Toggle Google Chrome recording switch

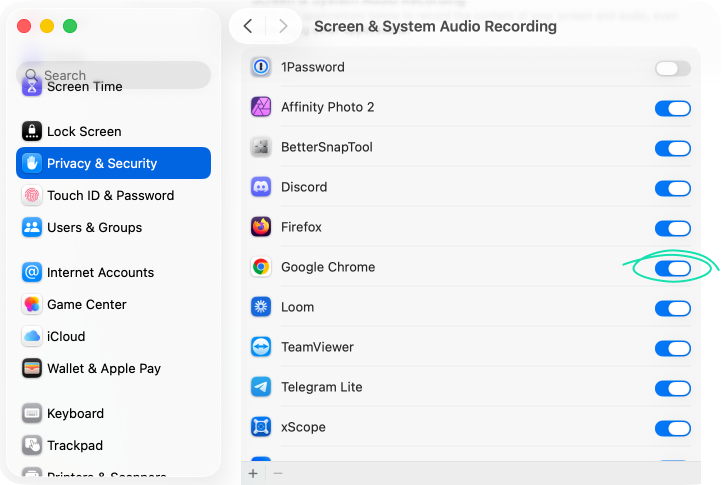point(673,269)
